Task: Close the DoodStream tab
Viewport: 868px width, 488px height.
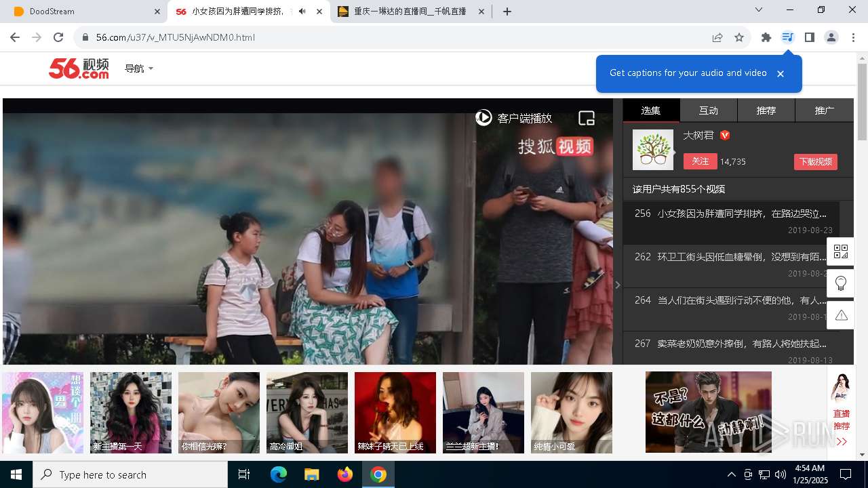Action: [x=157, y=12]
